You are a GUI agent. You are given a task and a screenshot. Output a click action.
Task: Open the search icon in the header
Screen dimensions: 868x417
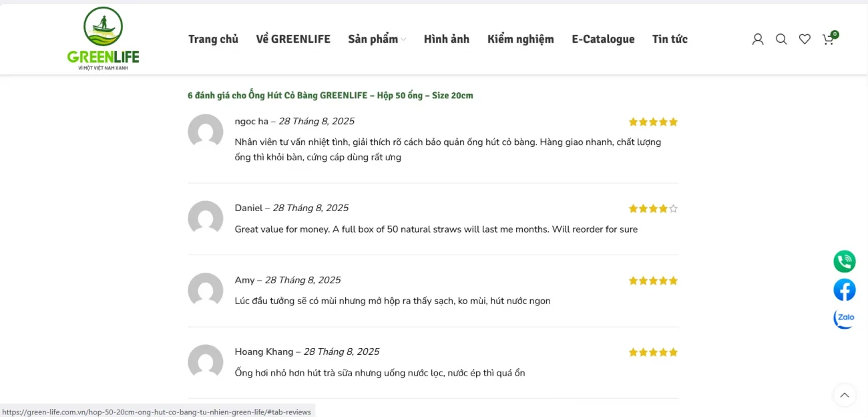pyautogui.click(x=781, y=39)
